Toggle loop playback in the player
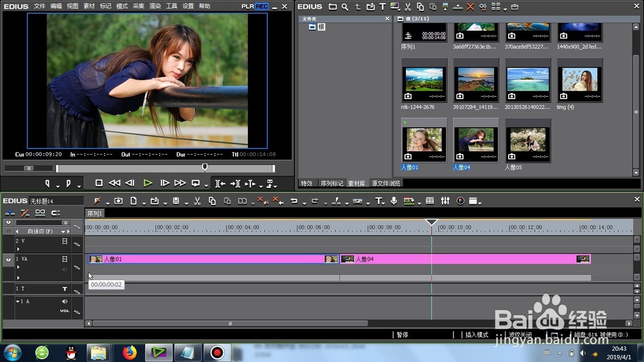The width and height of the screenshot is (644, 362). (196, 184)
